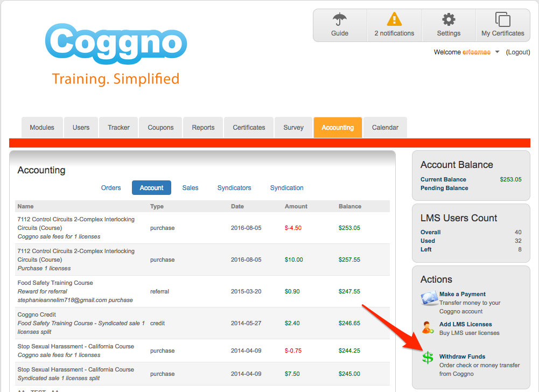Image resolution: width=539 pixels, height=392 pixels.
Task: Click the Date column header
Action: [237, 206]
